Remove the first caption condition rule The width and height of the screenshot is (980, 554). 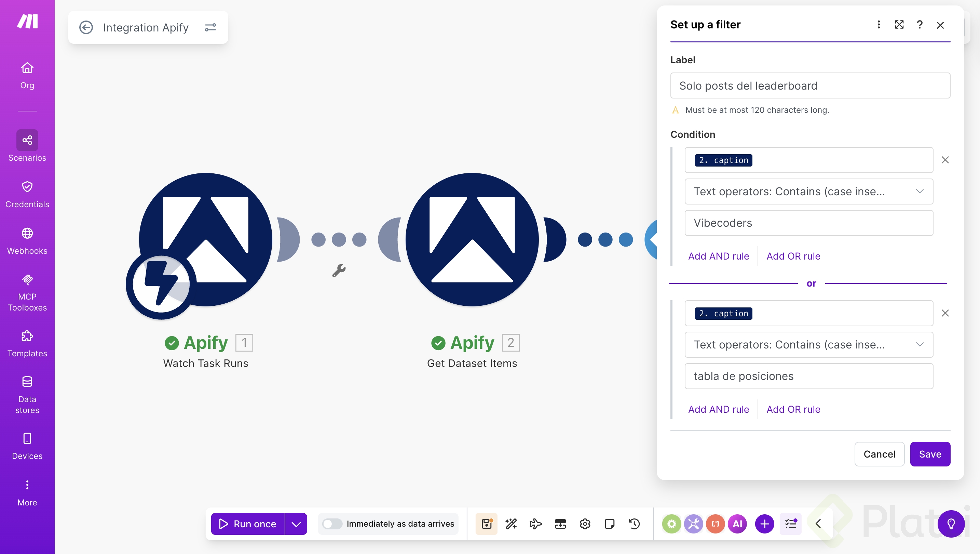(945, 160)
